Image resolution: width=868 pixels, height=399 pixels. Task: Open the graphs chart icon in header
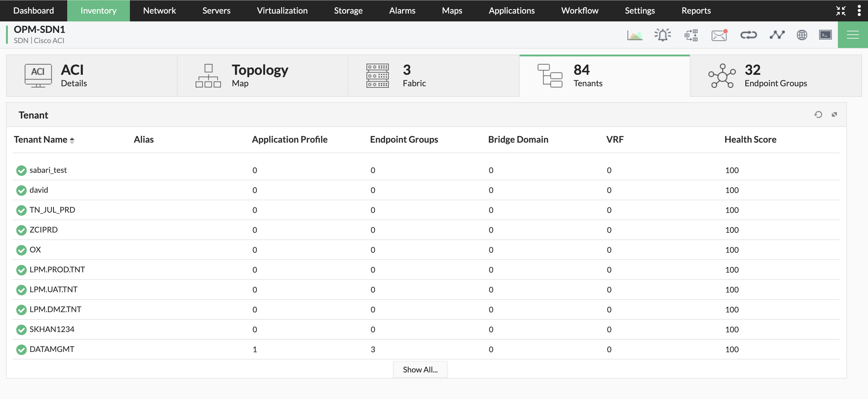click(634, 35)
